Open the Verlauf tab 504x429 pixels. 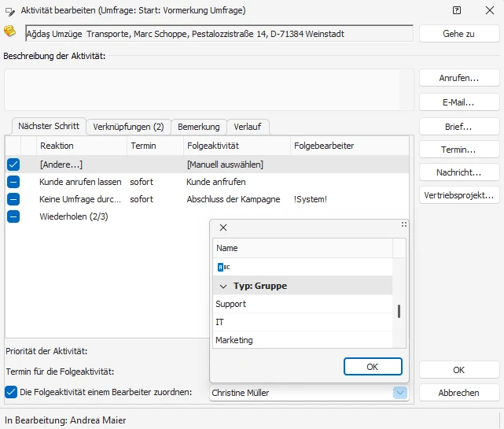(x=247, y=127)
